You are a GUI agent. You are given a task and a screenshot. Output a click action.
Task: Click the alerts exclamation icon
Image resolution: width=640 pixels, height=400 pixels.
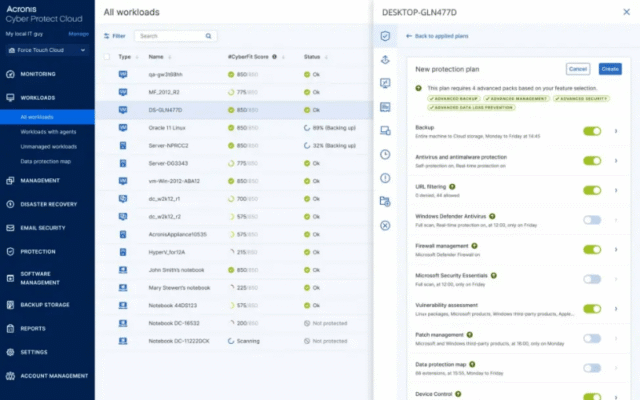pyautogui.click(x=385, y=178)
